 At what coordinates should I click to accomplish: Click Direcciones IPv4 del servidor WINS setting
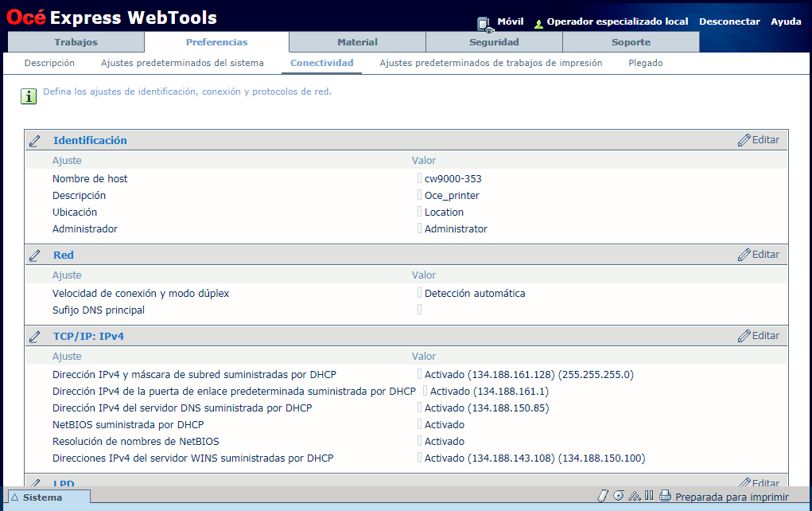tap(192, 458)
